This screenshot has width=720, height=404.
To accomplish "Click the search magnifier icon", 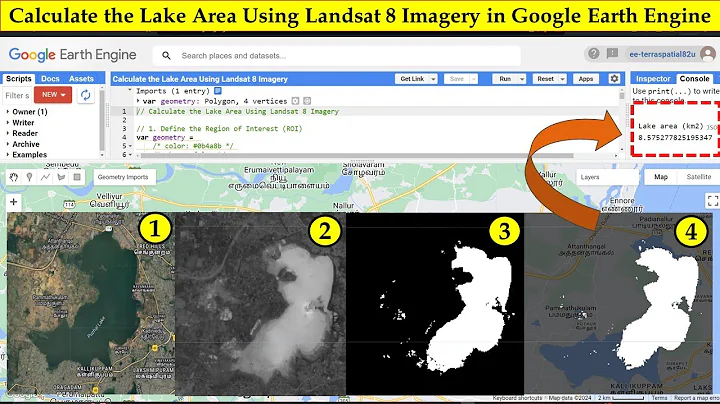I will pos(166,56).
